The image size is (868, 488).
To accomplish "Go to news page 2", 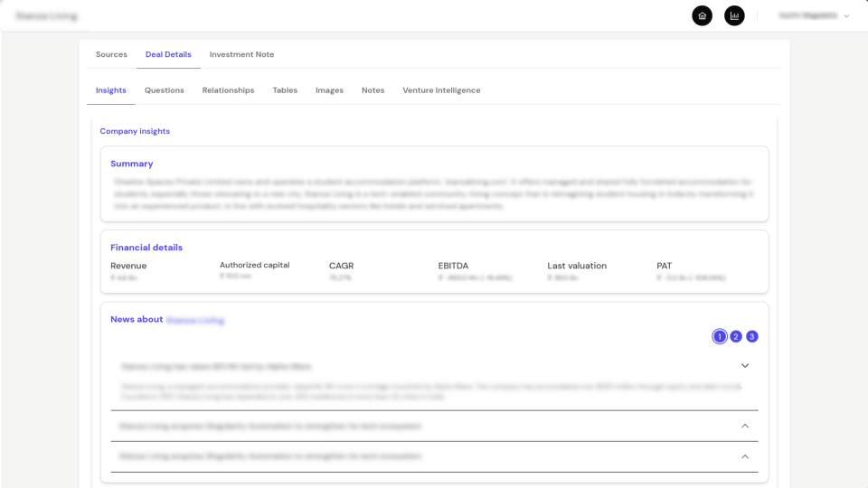I will (x=736, y=336).
